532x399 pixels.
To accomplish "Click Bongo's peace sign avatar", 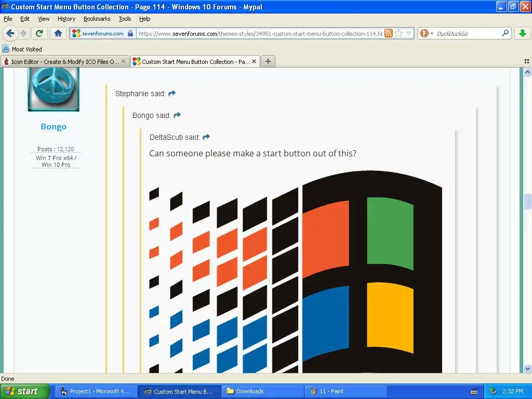I will point(54,89).
